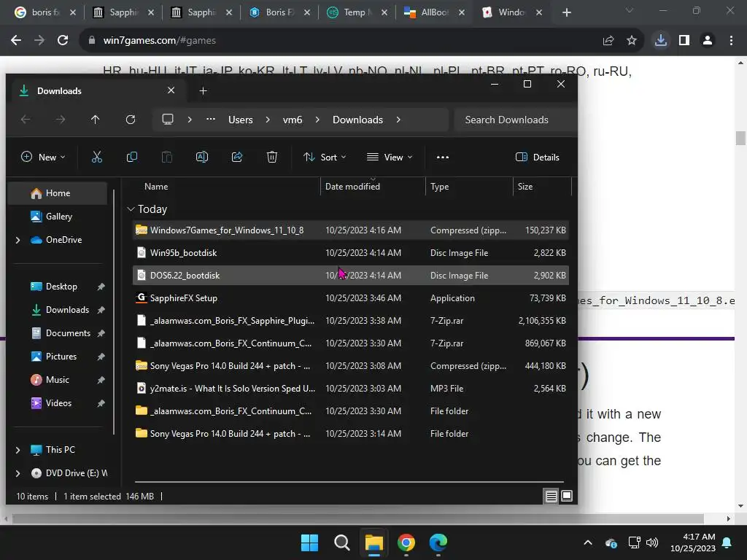This screenshot has width=747, height=560.
Task: Select the Win95b_bootdisk disc image
Action: [x=351, y=253]
